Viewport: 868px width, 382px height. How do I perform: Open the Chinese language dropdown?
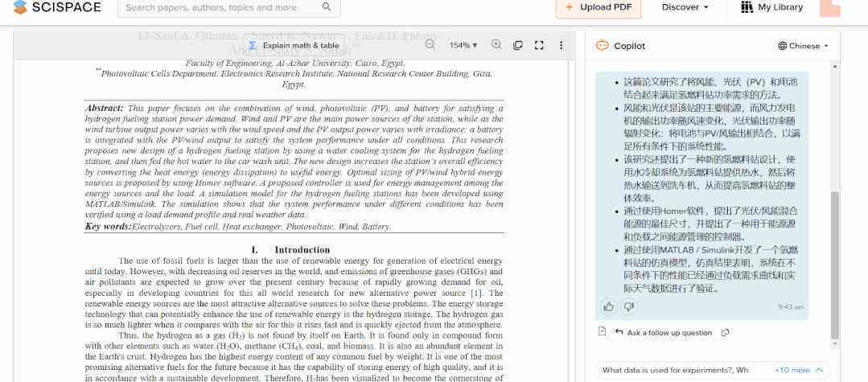click(803, 46)
